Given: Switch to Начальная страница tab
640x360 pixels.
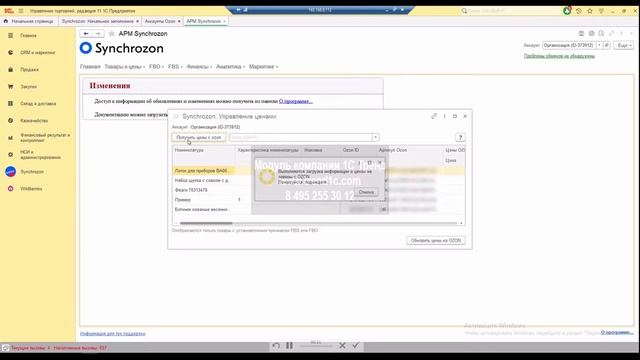Looking at the screenshot, I should pyautogui.click(x=29, y=21).
